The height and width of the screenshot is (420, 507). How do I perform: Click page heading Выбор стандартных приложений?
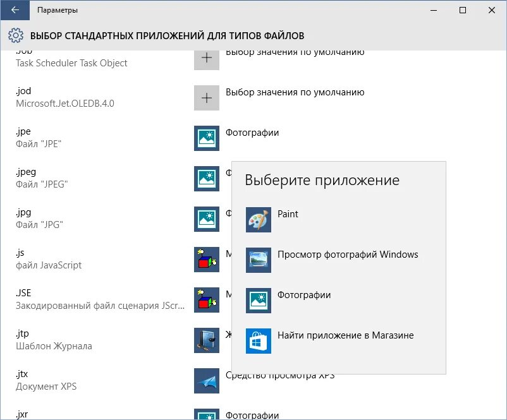tap(167, 35)
